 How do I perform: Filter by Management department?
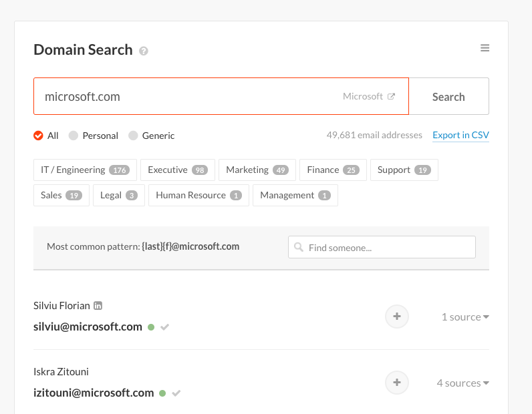tap(295, 195)
